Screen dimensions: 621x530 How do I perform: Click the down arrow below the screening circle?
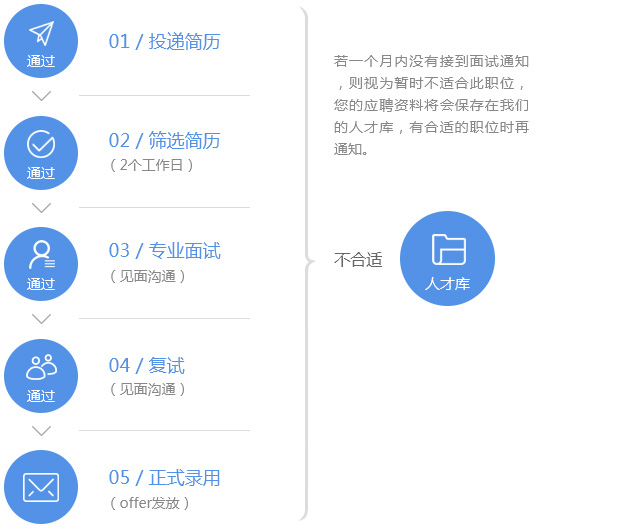tap(41, 208)
